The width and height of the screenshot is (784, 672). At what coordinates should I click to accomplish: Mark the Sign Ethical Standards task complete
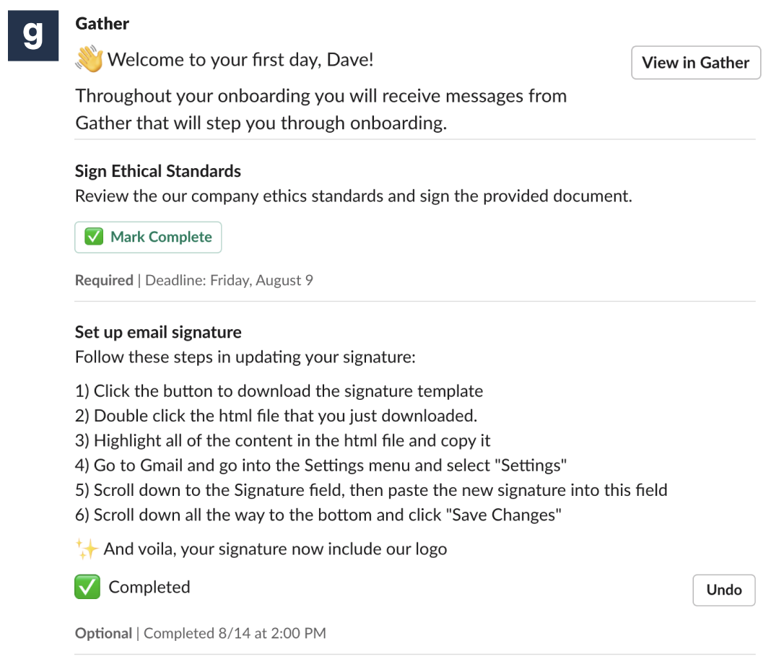tap(148, 237)
